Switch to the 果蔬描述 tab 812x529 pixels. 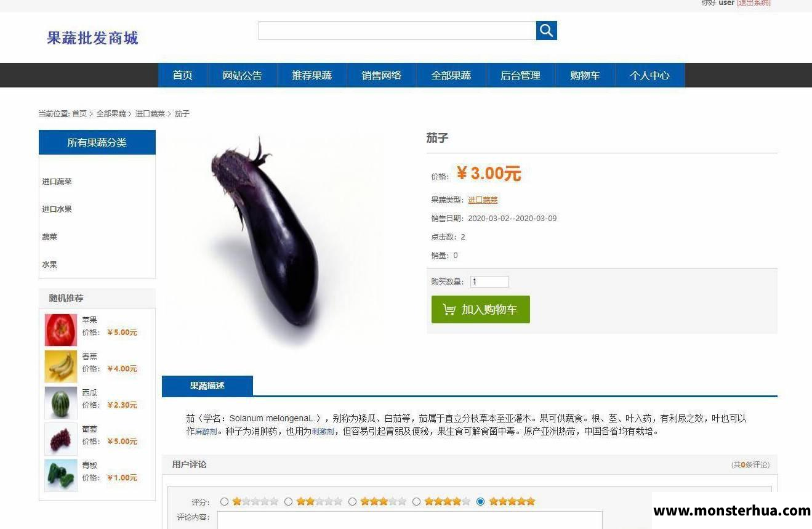[x=207, y=386]
